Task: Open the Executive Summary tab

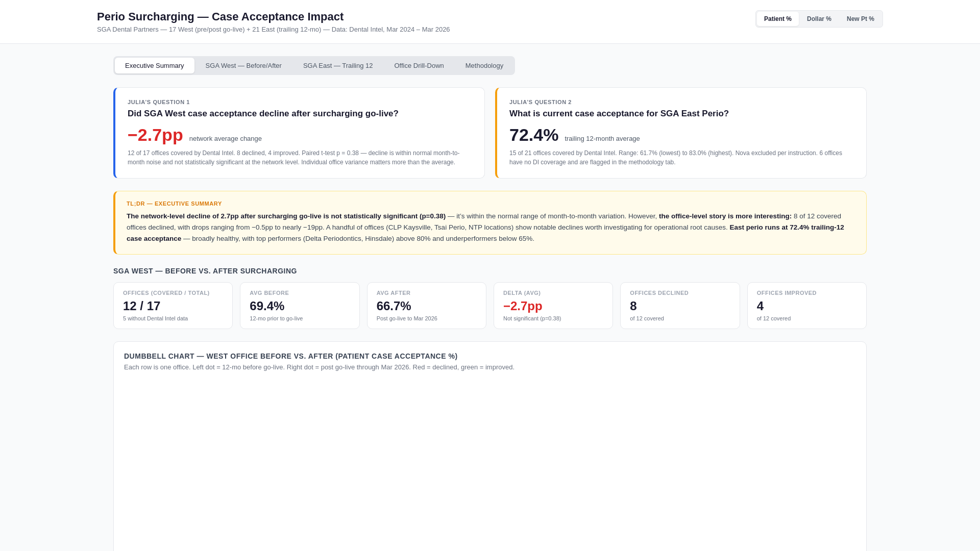Action: pos(154,66)
